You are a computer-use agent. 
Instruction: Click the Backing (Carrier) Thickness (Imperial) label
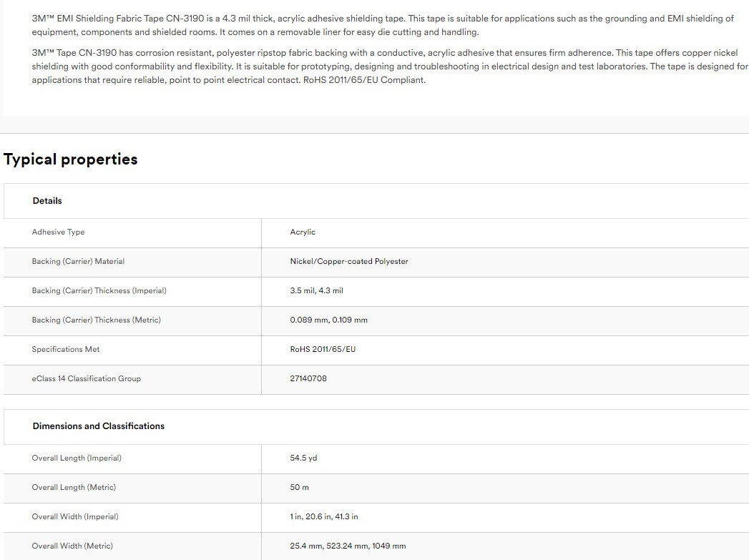(x=99, y=291)
